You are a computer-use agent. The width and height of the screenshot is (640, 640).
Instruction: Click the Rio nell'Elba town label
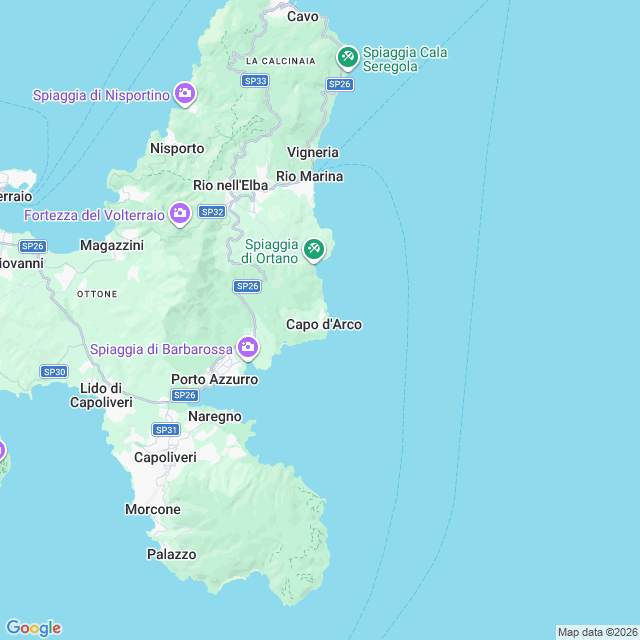click(231, 185)
